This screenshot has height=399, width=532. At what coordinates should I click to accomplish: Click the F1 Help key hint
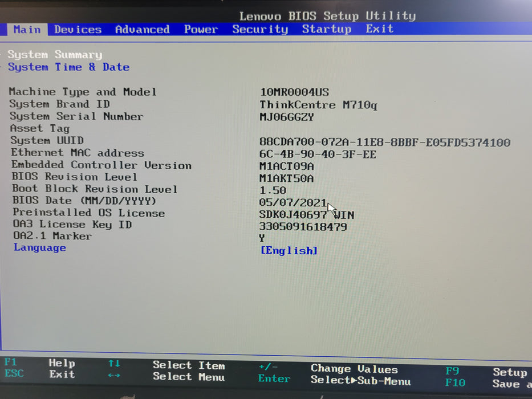[40, 363]
